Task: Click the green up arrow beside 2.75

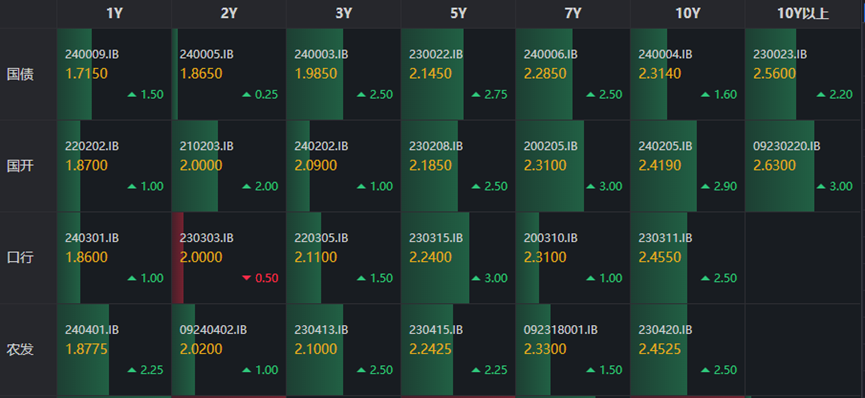Action: 476,95
